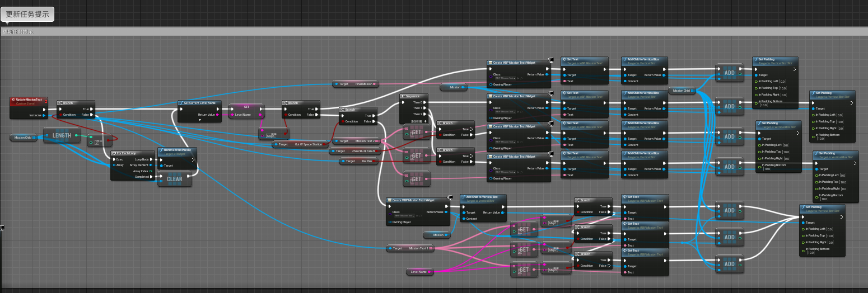
Task: Click the Zhao Wu Qi Fan Zi boolean node
Action: pos(356,151)
